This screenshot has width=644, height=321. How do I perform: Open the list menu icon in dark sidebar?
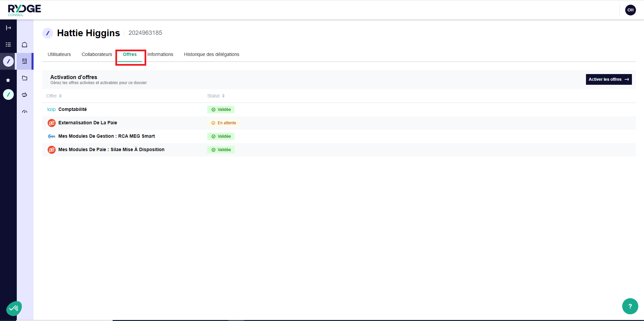point(8,45)
